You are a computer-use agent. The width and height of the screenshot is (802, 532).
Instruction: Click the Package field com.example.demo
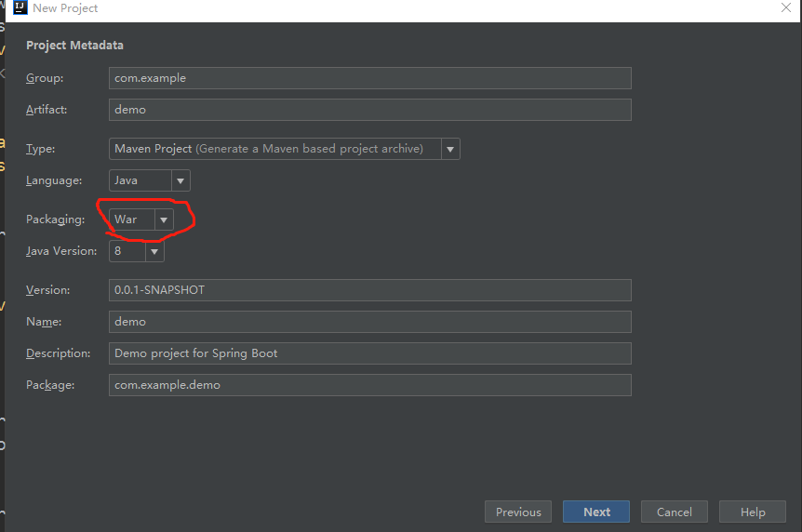369,385
